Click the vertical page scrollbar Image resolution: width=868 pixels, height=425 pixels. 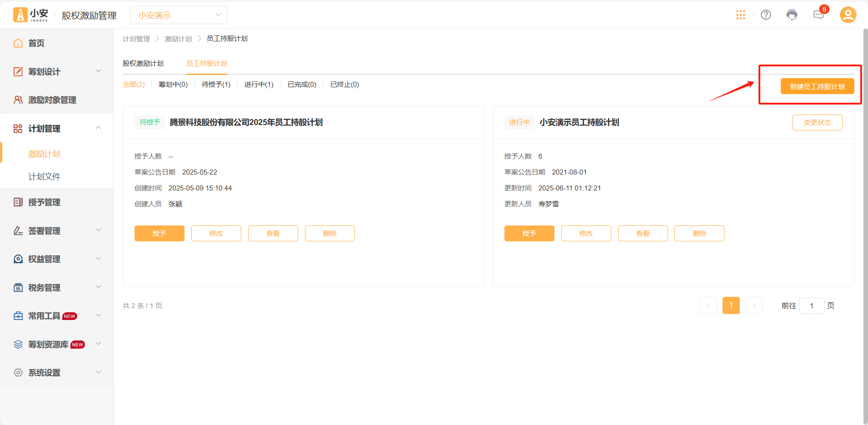(865, 226)
